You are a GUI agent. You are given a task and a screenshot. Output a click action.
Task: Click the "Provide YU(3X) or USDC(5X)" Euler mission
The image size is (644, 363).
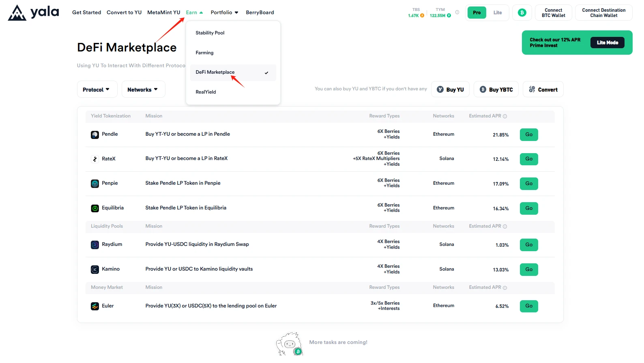211,306
